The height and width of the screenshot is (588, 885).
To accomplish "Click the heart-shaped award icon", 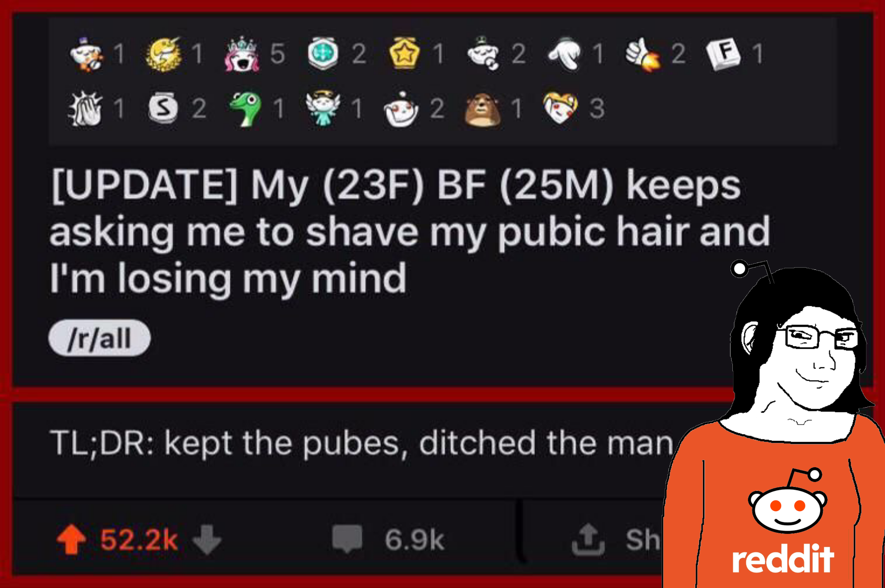I will (560, 108).
